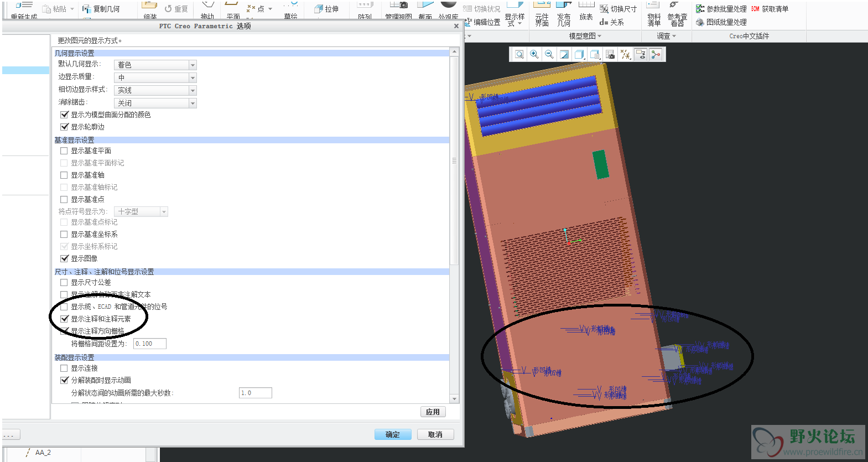Enable the 显示基准轴 checkbox
The width and height of the screenshot is (868, 462).
64,175
